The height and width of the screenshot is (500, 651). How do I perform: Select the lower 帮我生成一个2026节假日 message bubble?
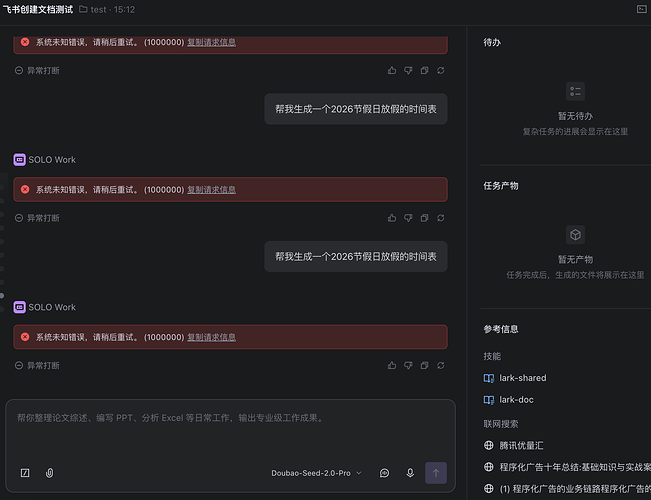click(x=356, y=256)
